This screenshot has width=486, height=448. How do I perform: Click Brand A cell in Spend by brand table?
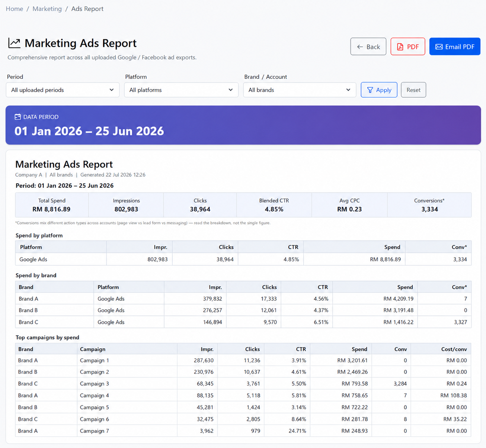click(54, 299)
